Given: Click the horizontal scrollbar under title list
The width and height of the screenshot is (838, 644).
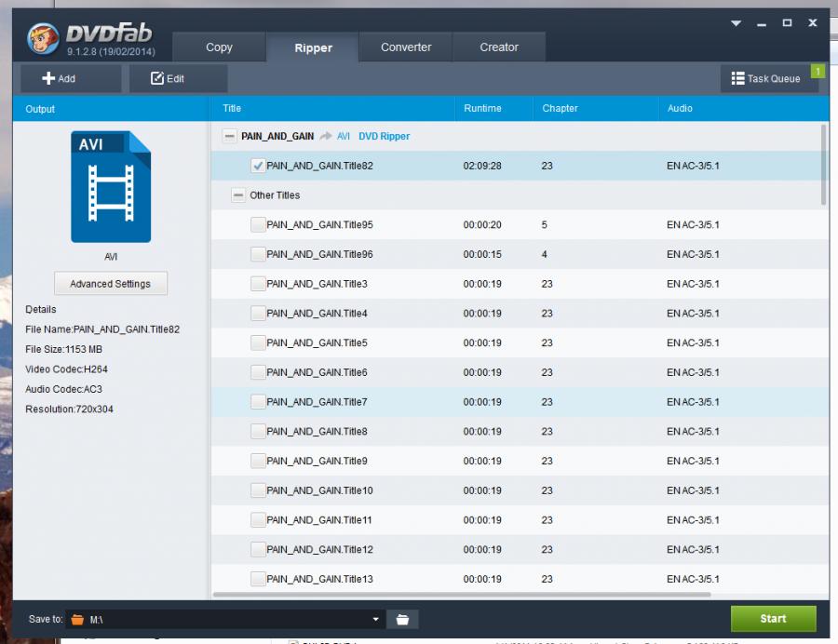Looking at the screenshot, I should point(461,595).
